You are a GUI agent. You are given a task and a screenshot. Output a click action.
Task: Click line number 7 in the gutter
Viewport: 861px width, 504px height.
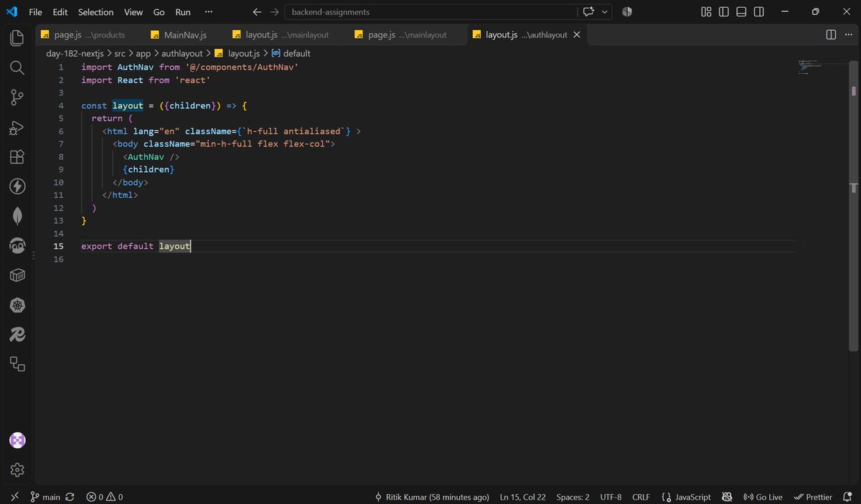point(61,143)
